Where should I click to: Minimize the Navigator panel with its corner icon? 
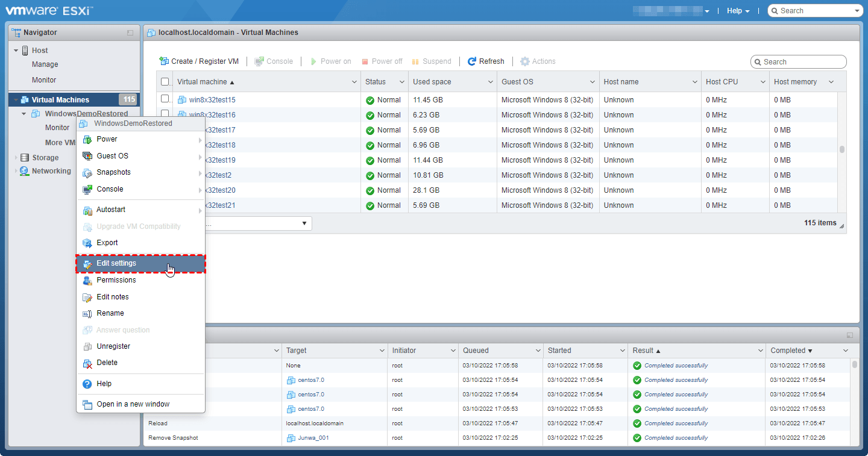pyautogui.click(x=130, y=33)
